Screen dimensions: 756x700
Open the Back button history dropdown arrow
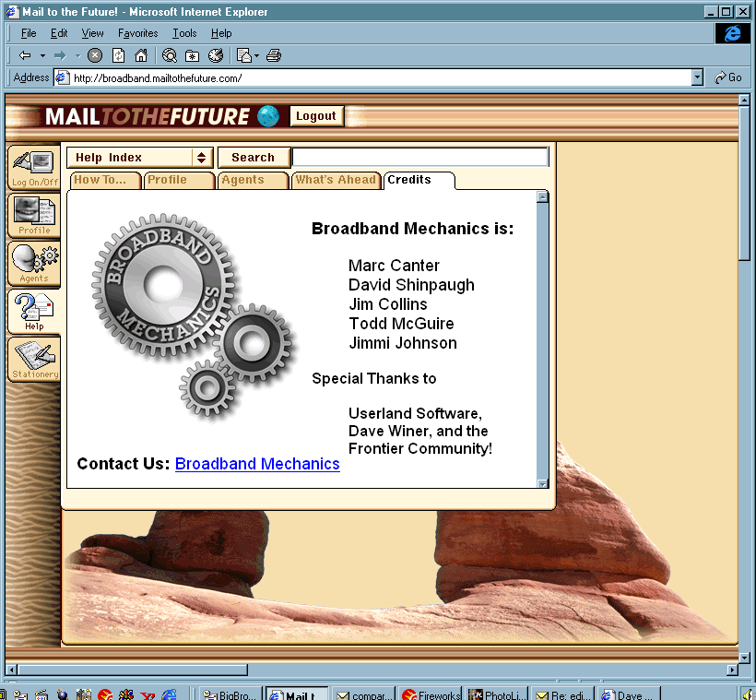pos(42,55)
